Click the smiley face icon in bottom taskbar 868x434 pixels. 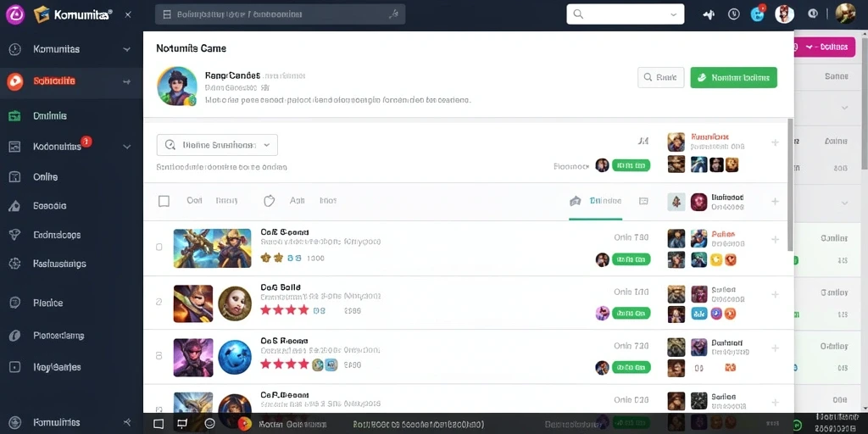(x=210, y=424)
